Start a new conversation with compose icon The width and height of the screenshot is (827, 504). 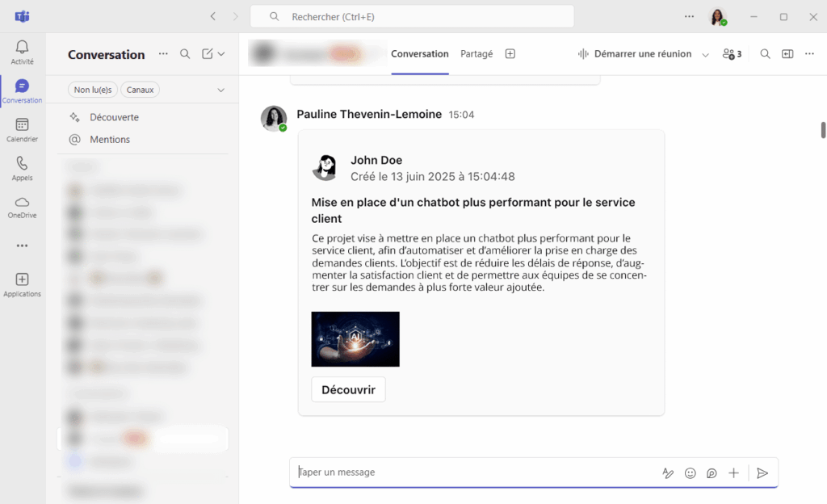tap(208, 54)
